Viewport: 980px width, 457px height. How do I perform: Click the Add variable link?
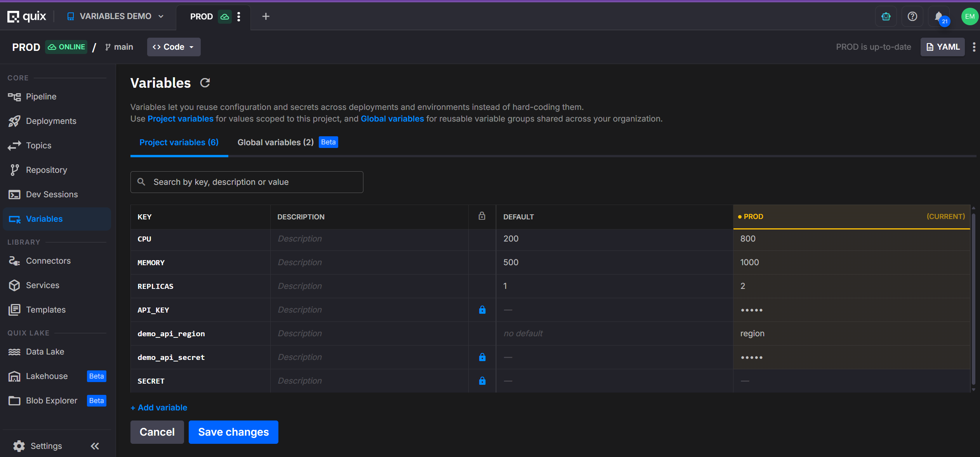(x=159, y=408)
